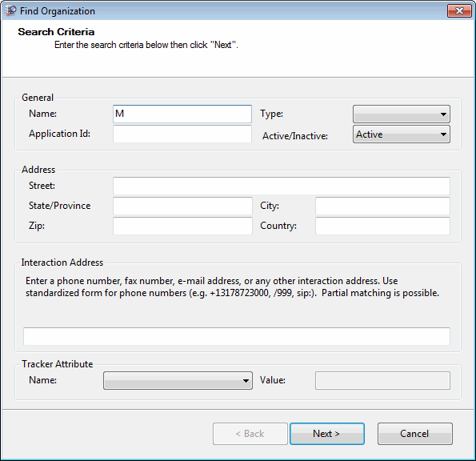Focus the City input field
The width and height of the screenshot is (476, 461).
click(382, 206)
